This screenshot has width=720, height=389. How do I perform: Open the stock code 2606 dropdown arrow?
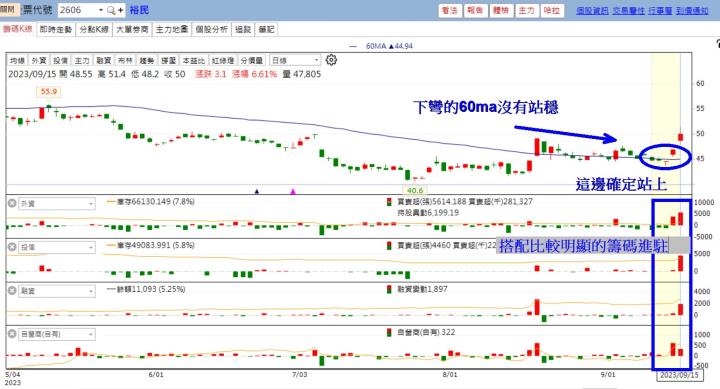pos(101,10)
